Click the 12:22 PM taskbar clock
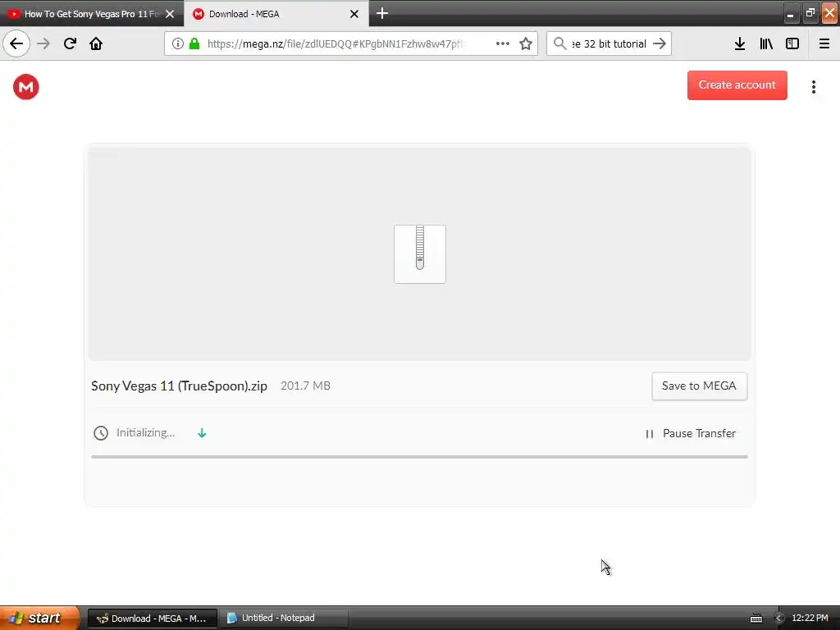The height and width of the screenshot is (630, 840). [x=810, y=619]
